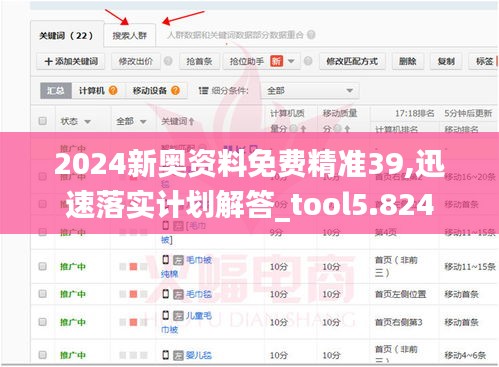Screen dimensions: 499x367
Task: Switch view to 汇总
Action: pyautogui.click(x=56, y=91)
